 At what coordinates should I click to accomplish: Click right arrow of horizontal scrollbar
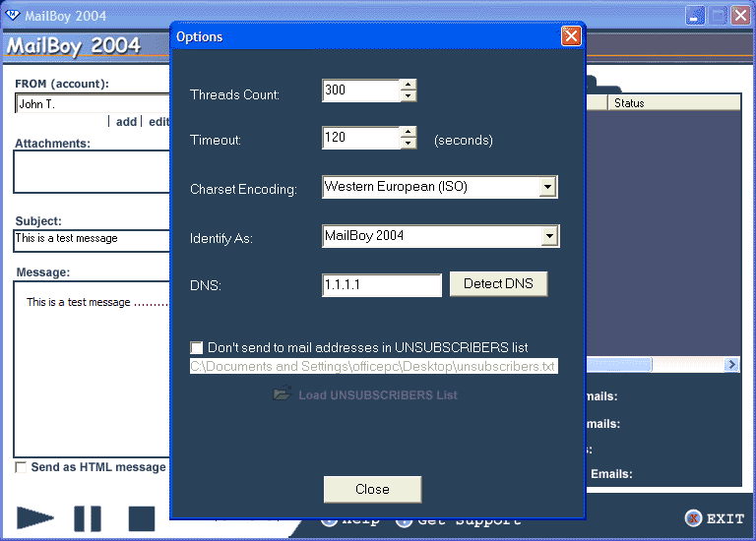[732, 365]
